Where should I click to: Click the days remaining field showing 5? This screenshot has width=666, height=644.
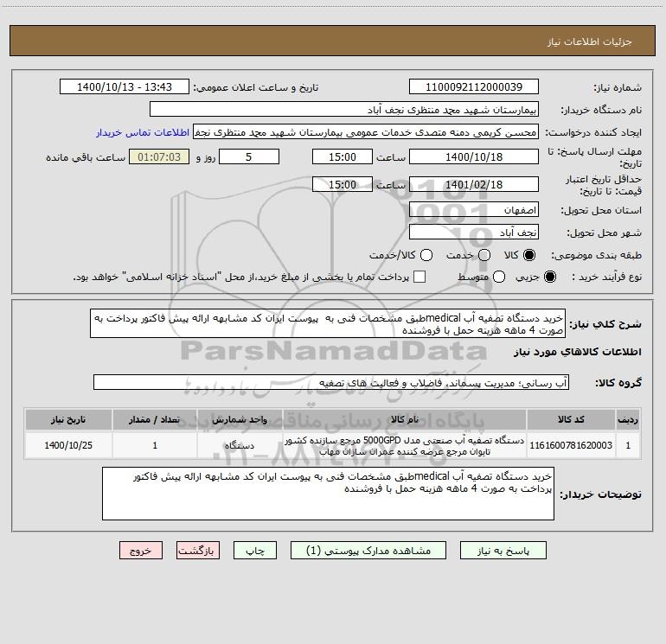tap(249, 156)
